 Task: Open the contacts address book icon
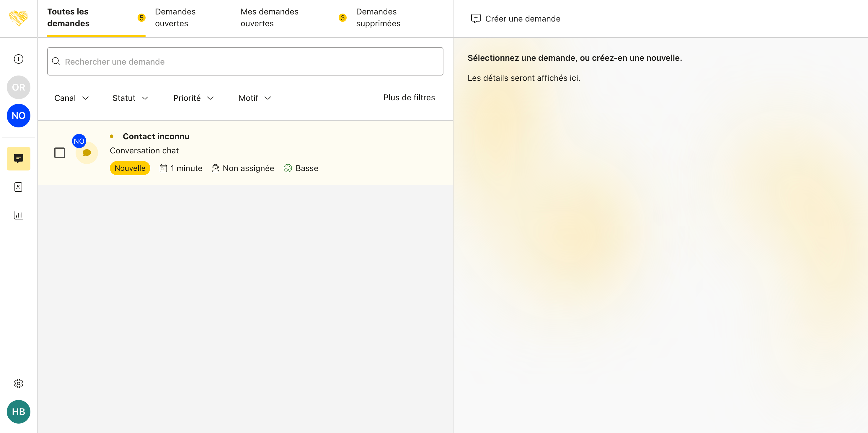19,187
